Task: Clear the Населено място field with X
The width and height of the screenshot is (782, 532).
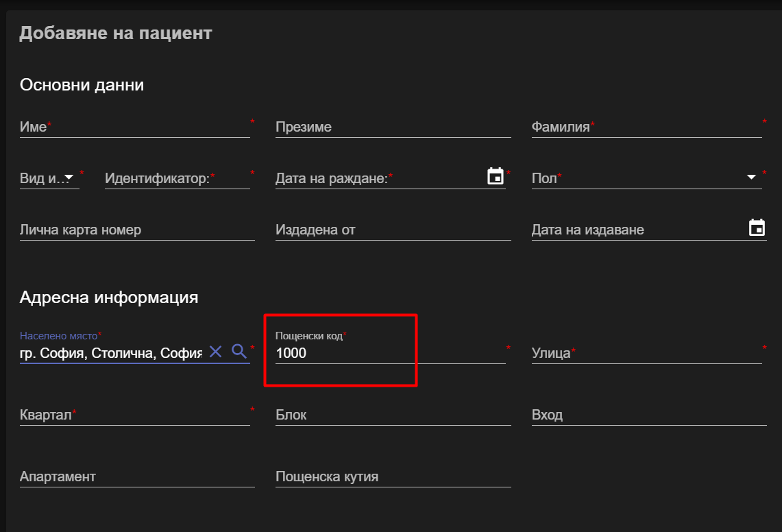Action: 215,351
